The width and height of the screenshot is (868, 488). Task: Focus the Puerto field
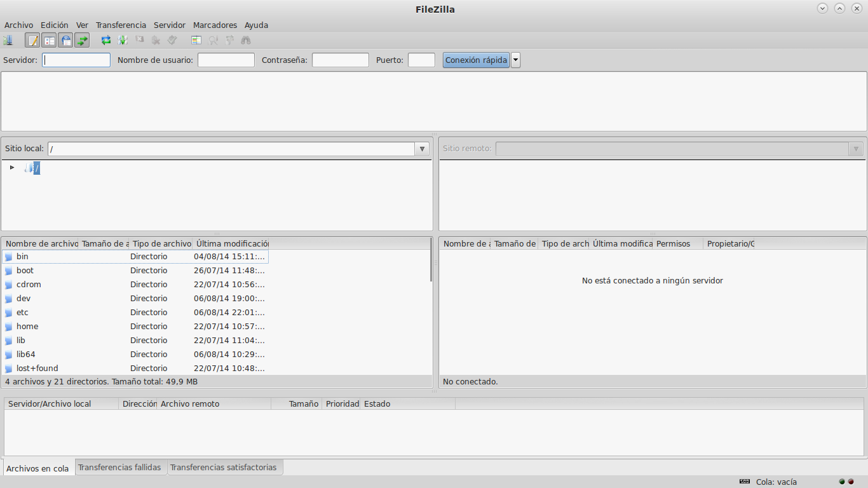click(421, 60)
